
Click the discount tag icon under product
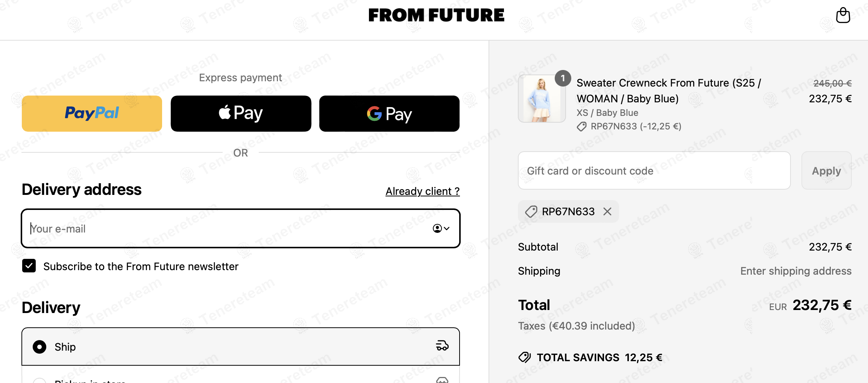(x=581, y=126)
